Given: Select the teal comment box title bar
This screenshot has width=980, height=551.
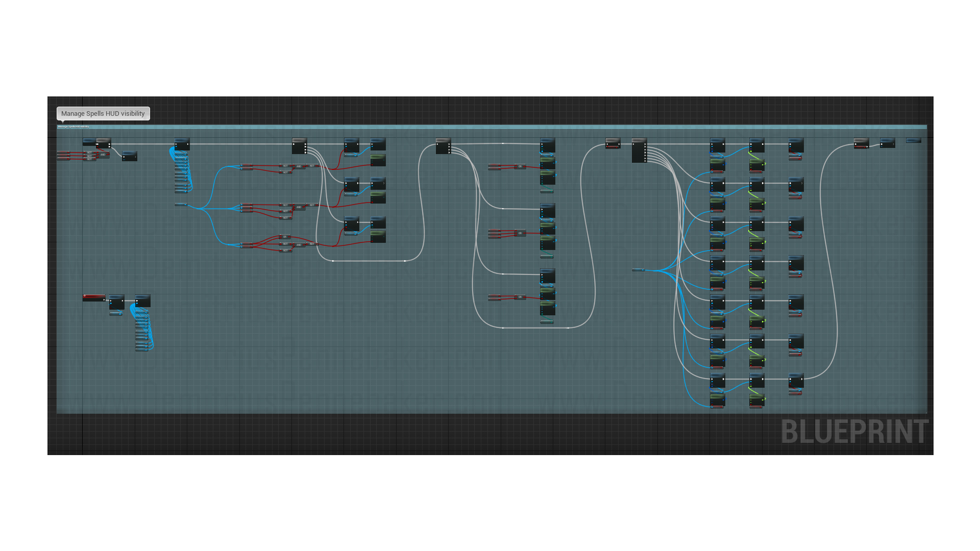Looking at the screenshot, I should (492, 127).
